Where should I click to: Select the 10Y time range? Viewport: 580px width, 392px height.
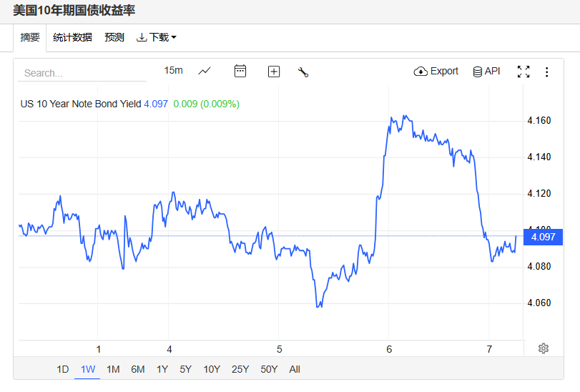click(212, 369)
